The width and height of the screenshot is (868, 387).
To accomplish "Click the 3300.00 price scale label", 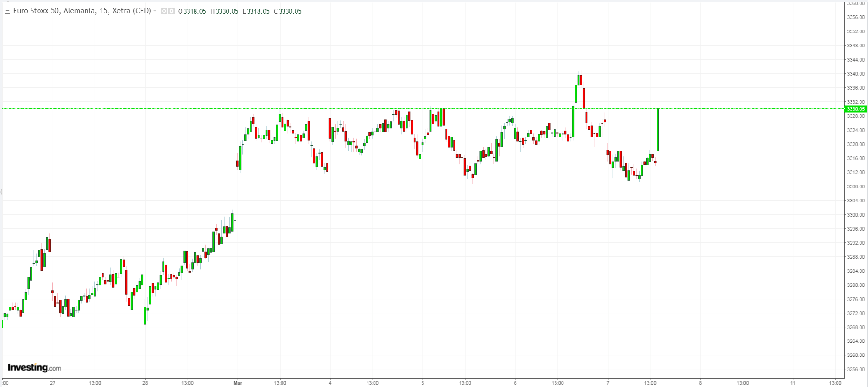I will click(855, 215).
